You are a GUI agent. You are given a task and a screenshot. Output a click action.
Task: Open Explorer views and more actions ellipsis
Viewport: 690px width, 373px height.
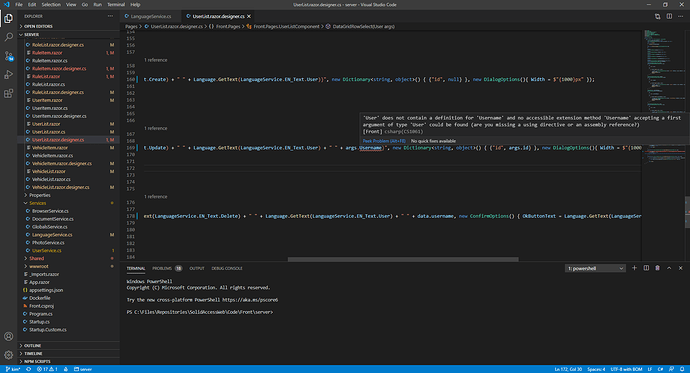tap(110, 16)
